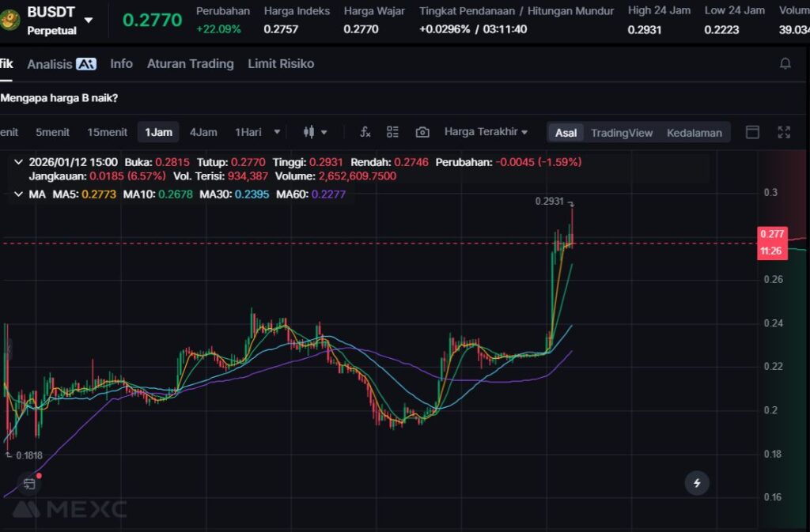Click the notification bell icon
This screenshot has width=810, height=532.
click(785, 64)
